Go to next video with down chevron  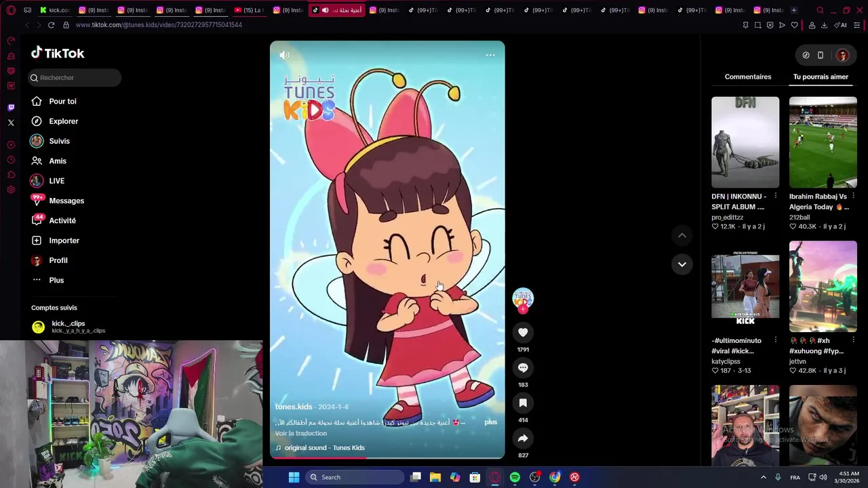click(682, 264)
